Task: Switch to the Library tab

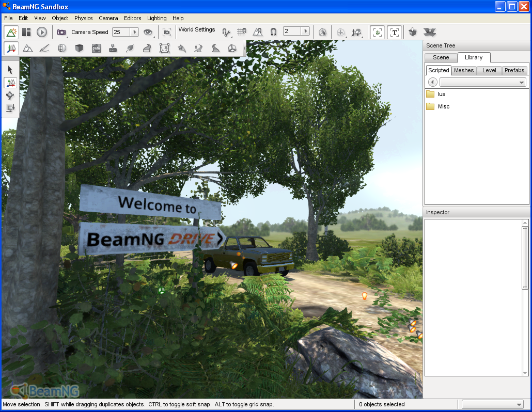Action: coord(474,57)
